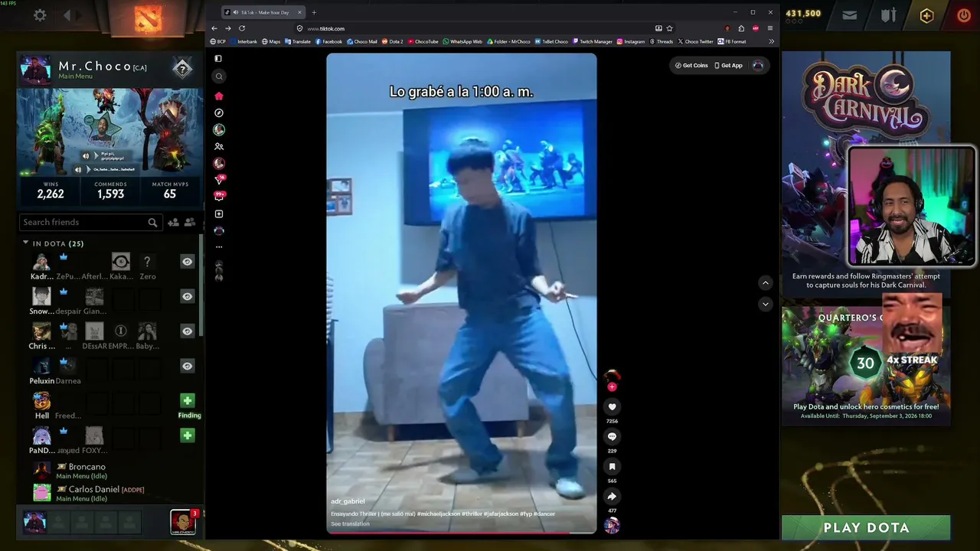Screen dimensions: 980x551
Task: Open the browser hamburger menu
Action: pos(770,28)
